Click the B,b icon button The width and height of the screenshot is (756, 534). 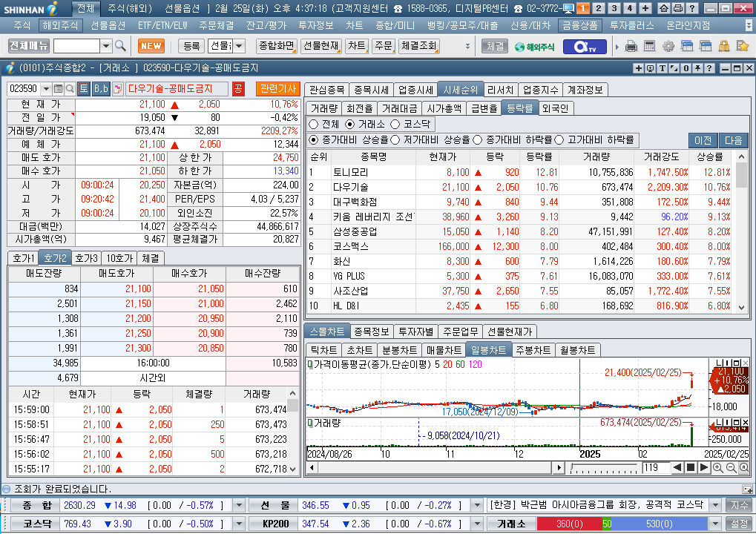(x=101, y=89)
